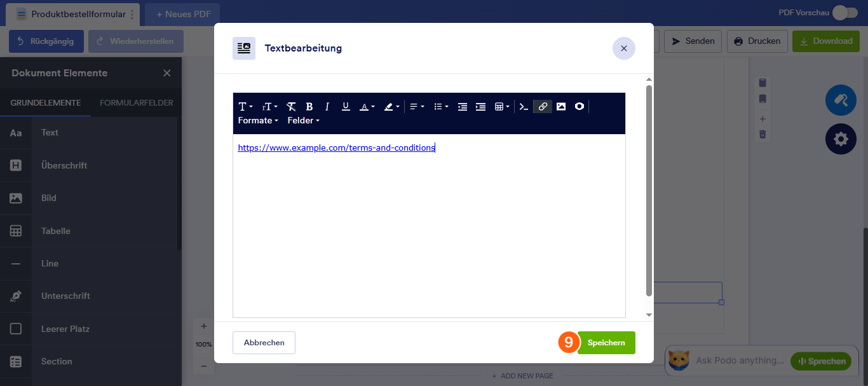Open Produktbestellformular tab options menu

[132, 14]
